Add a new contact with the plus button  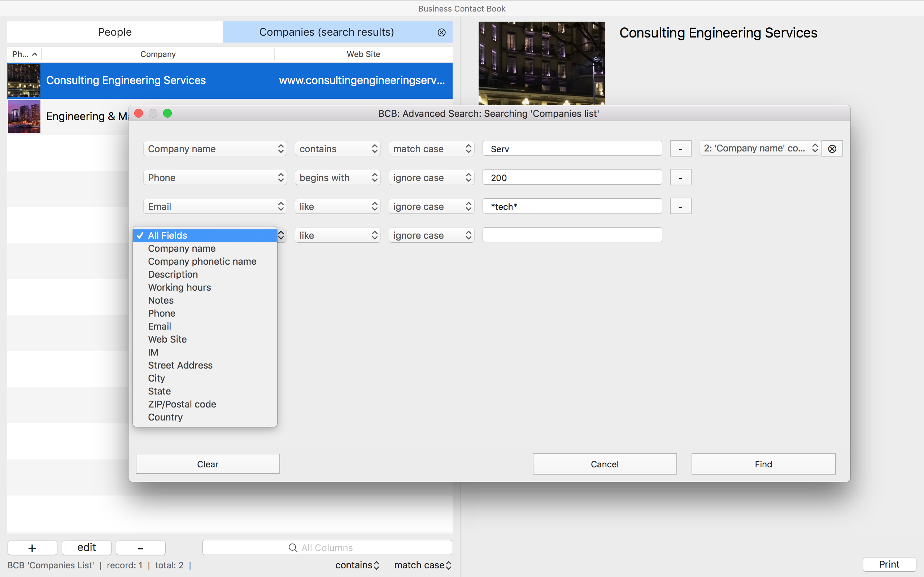click(x=32, y=548)
